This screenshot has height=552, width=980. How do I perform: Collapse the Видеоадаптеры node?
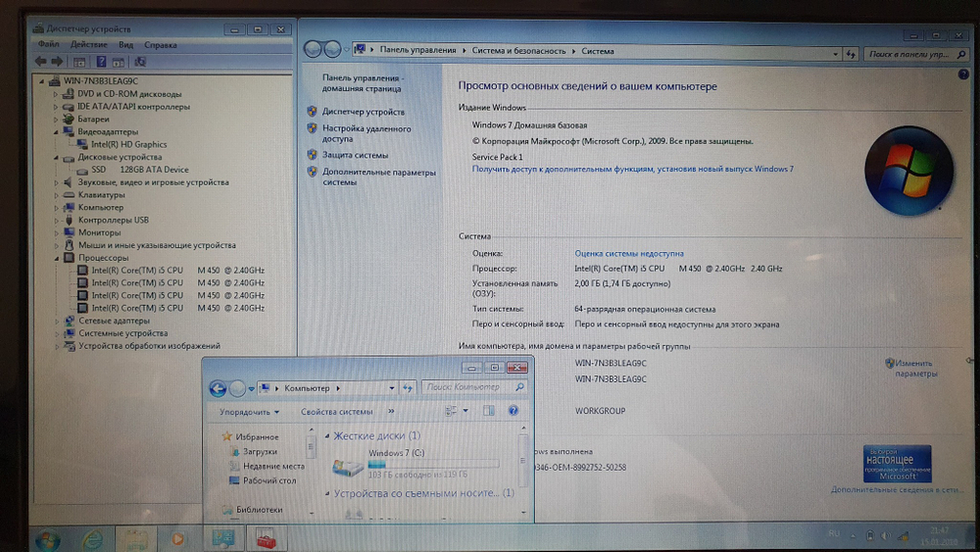coord(56,132)
